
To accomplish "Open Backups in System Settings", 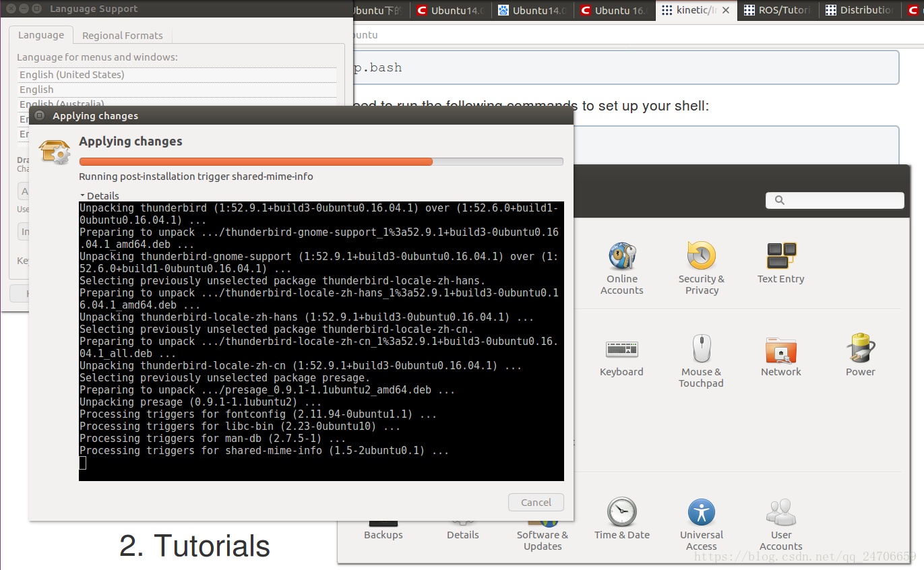I will [383, 532].
